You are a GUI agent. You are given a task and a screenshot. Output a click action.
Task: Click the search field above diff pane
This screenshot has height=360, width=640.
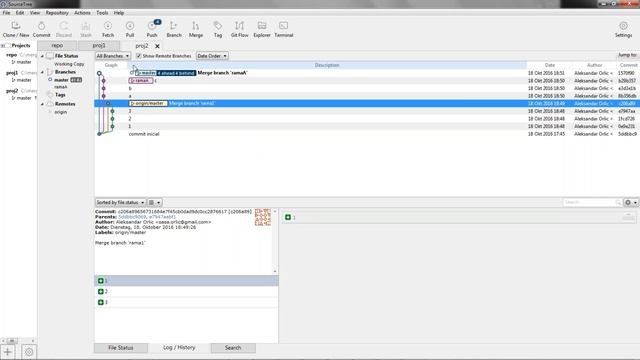592,202
